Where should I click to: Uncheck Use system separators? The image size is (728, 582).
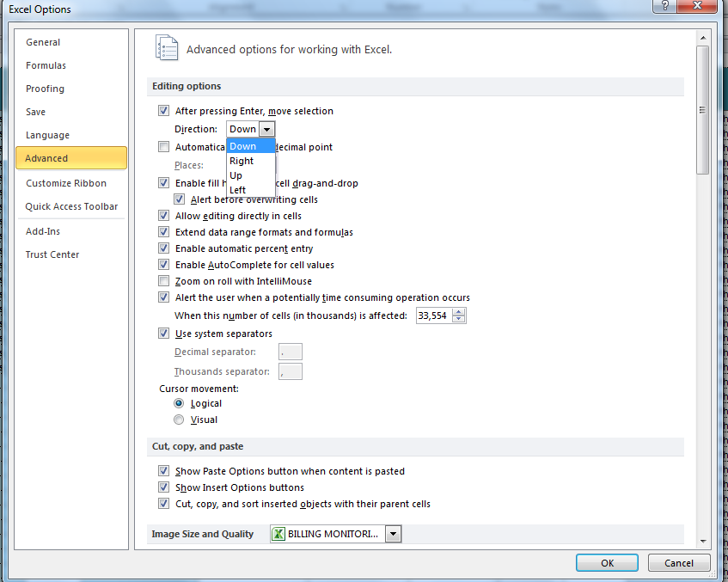(163, 334)
